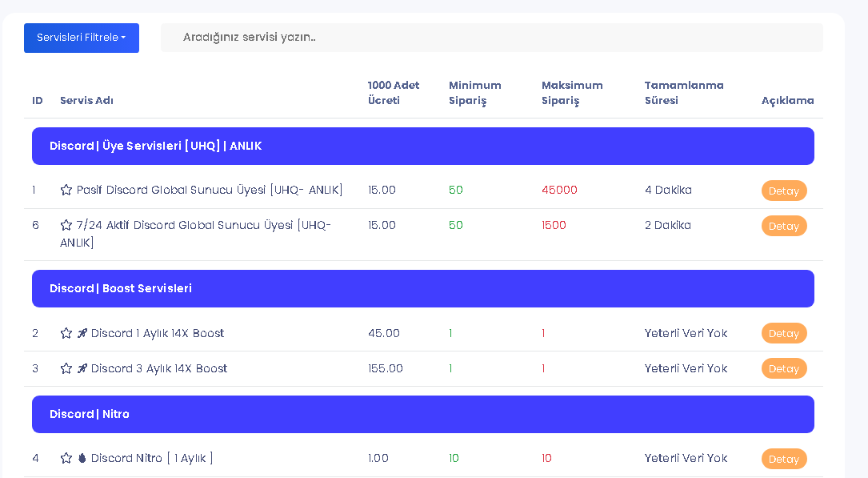Click rocket icon of Discord 1 Aylık Boost

click(x=82, y=333)
